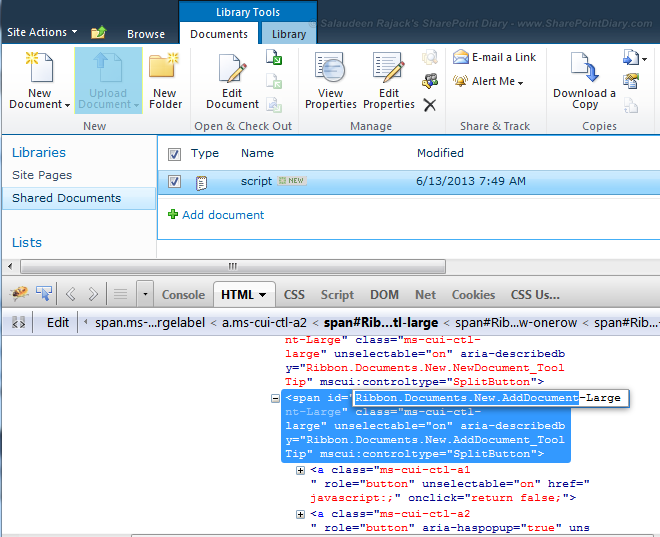This screenshot has width=660, height=537.
Task: Expand the New Document dropdown arrow
Action: coord(67,105)
